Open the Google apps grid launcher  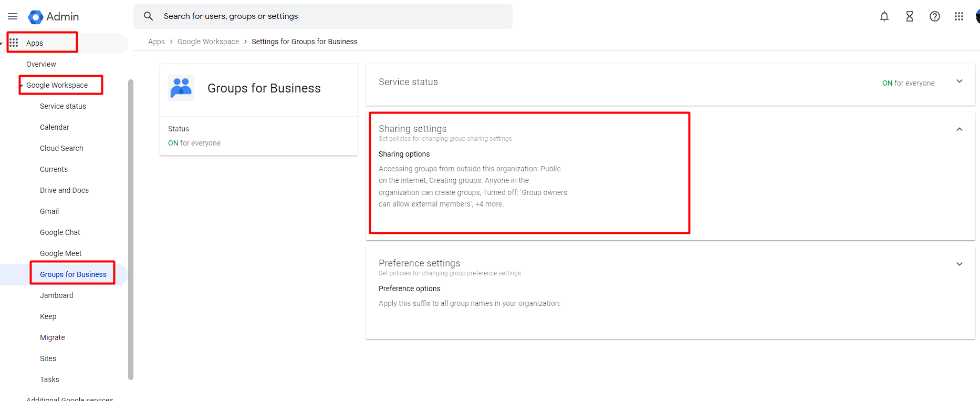pyautogui.click(x=959, y=16)
